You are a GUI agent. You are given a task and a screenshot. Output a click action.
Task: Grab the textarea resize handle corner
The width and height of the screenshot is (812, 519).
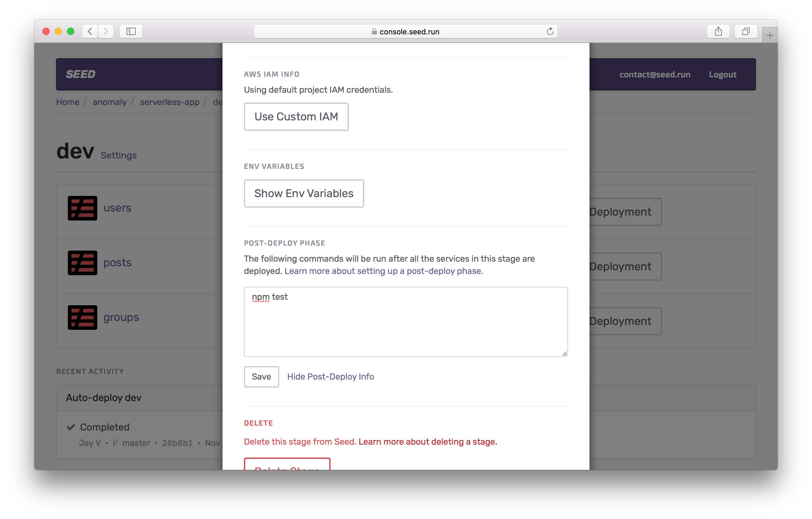[564, 353]
